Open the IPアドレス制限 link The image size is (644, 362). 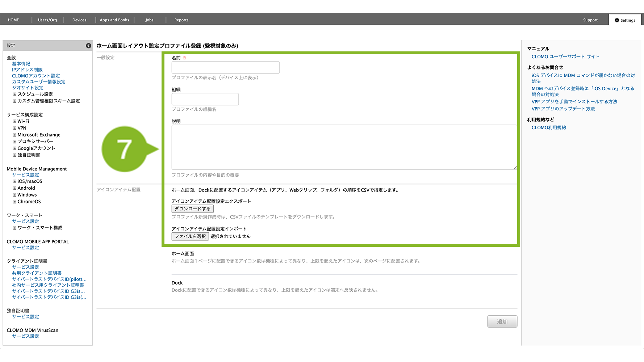click(27, 70)
